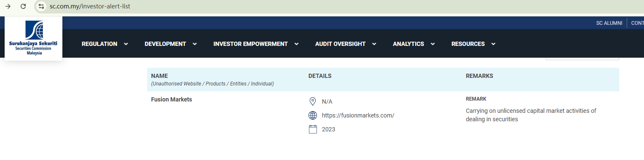Expand the RESOURCES menu chevron
Viewport: 644px width, 160px height.
(x=493, y=44)
